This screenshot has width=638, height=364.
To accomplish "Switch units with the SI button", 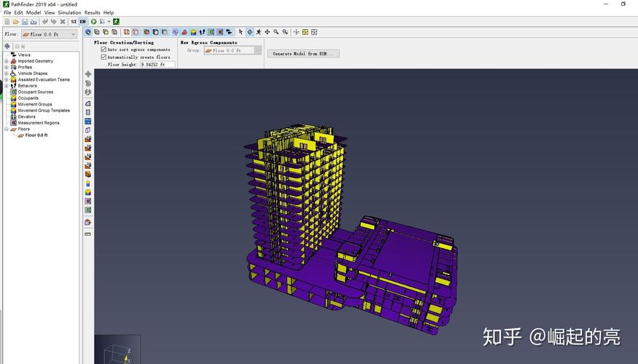I will (x=74, y=22).
